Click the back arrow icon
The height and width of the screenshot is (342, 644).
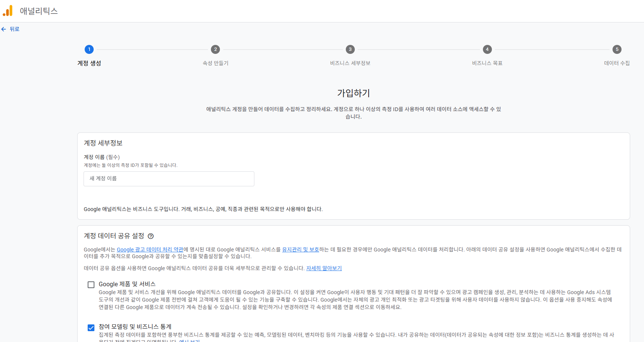4,29
